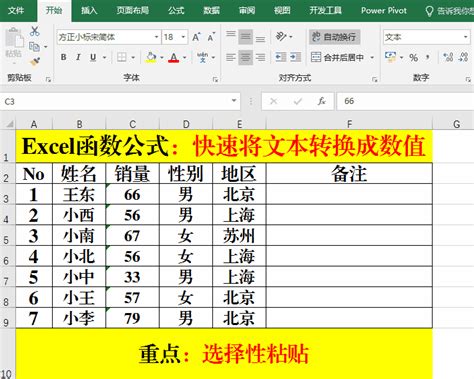Image resolution: width=474 pixels, height=379 pixels.
Task: Toggle center horizontal alignment
Action: point(246,57)
